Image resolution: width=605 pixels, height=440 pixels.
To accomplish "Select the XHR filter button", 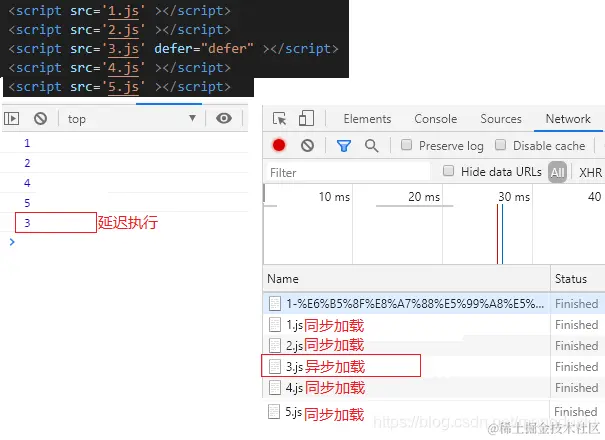I will tap(590, 172).
